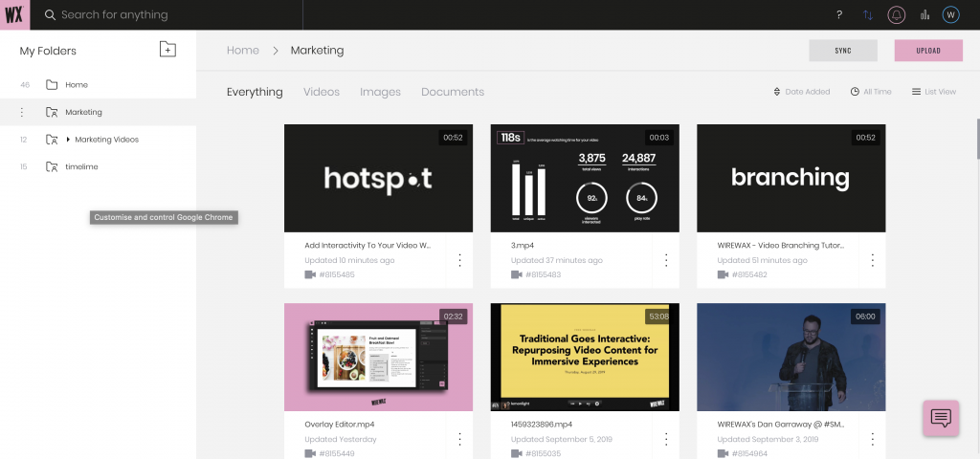This screenshot has width=980, height=459.
Task: Open the Marketing folder options dots
Action: 22,113
